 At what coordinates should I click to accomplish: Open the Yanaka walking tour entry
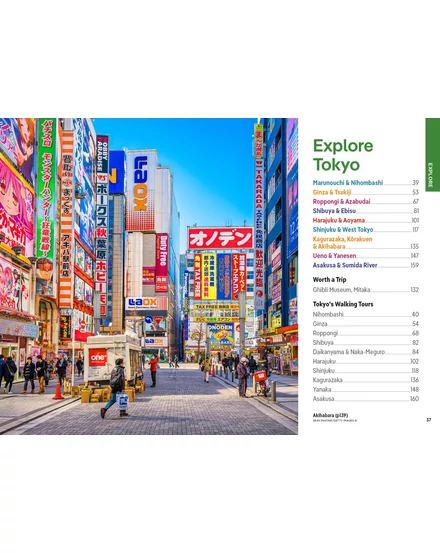click(366, 389)
